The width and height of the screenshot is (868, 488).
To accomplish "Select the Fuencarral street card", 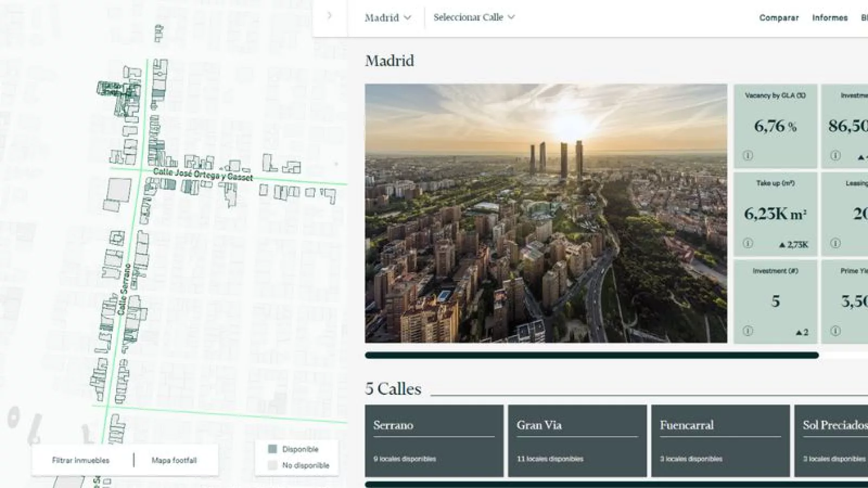I will 720,441.
